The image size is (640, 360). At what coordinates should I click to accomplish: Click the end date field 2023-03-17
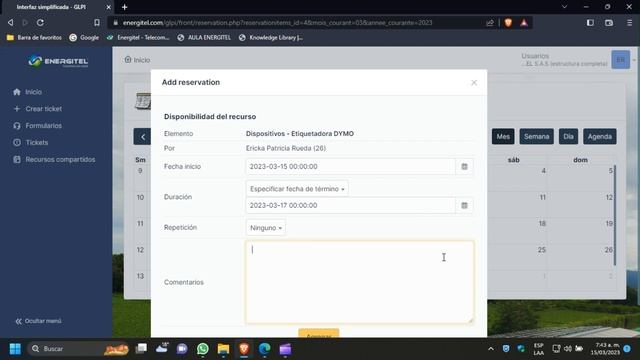[x=350, y=205]
